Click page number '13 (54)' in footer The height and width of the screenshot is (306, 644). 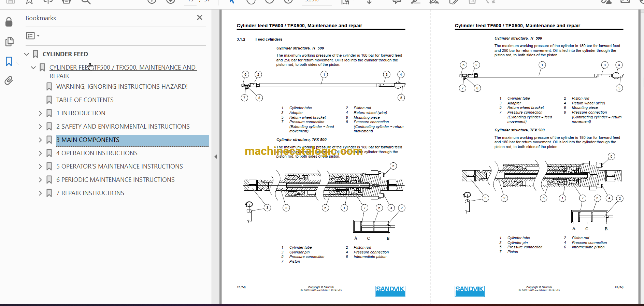point(619,287)
